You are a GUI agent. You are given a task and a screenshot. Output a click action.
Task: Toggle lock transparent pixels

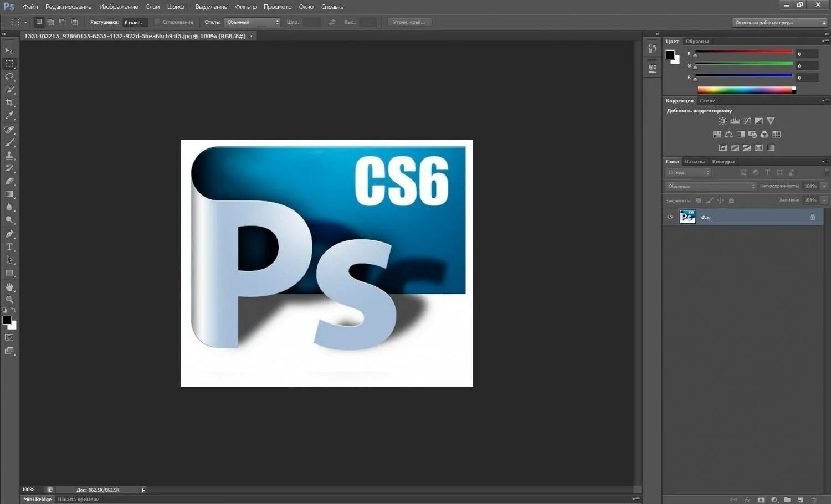click(x=698, y=200)
